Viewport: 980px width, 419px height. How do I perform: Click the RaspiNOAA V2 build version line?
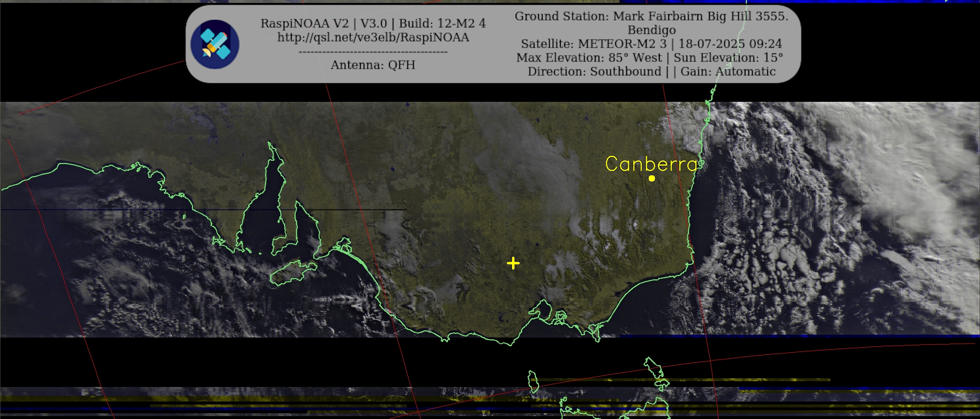pos(373,23)
